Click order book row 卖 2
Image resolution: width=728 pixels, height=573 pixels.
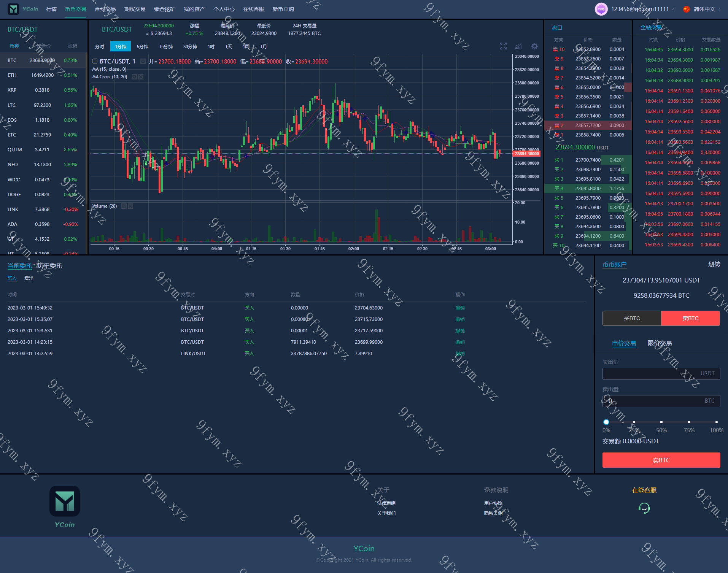pos(588,125)
